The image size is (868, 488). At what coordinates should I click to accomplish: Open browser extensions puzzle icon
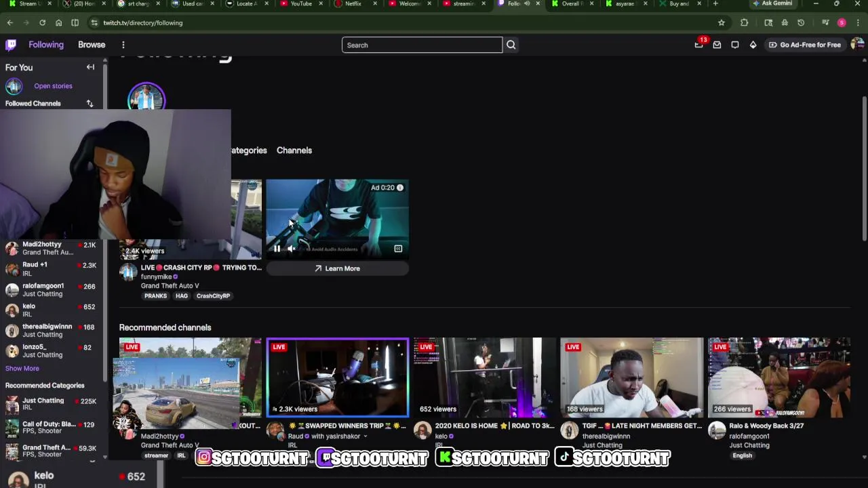tap(744, 22)
